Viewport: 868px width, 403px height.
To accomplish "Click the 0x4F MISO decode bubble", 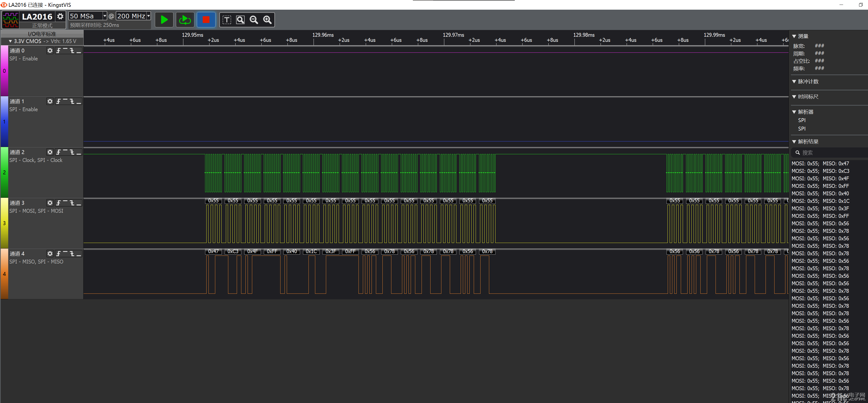I will 252,252.
